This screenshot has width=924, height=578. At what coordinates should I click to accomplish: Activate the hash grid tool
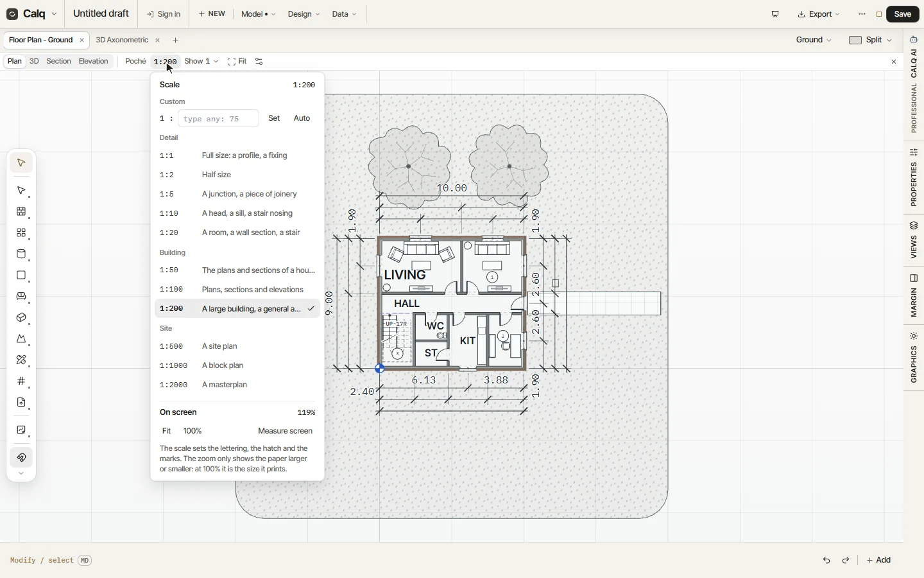21,381
